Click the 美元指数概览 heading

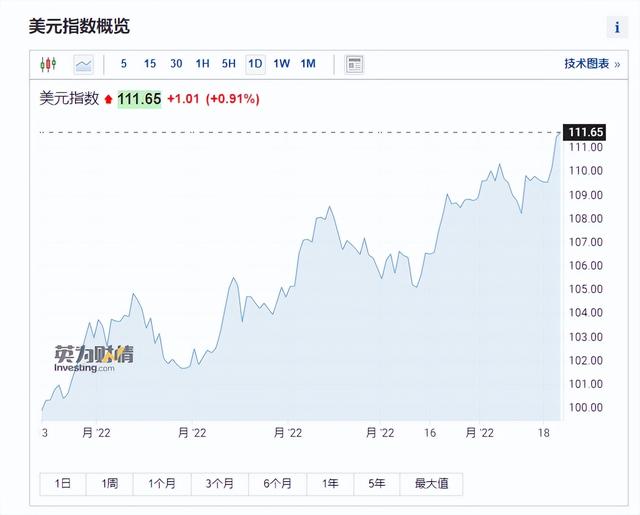(79, 26)
